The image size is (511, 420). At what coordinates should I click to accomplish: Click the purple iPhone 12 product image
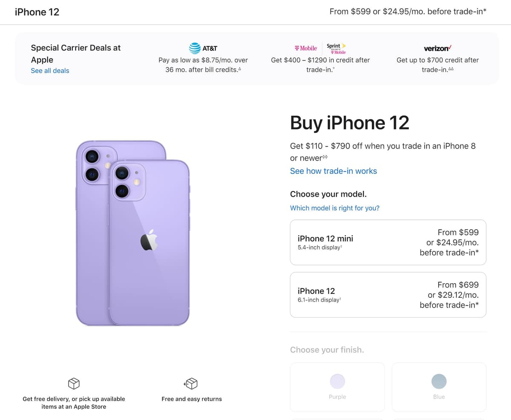(132, 233)
